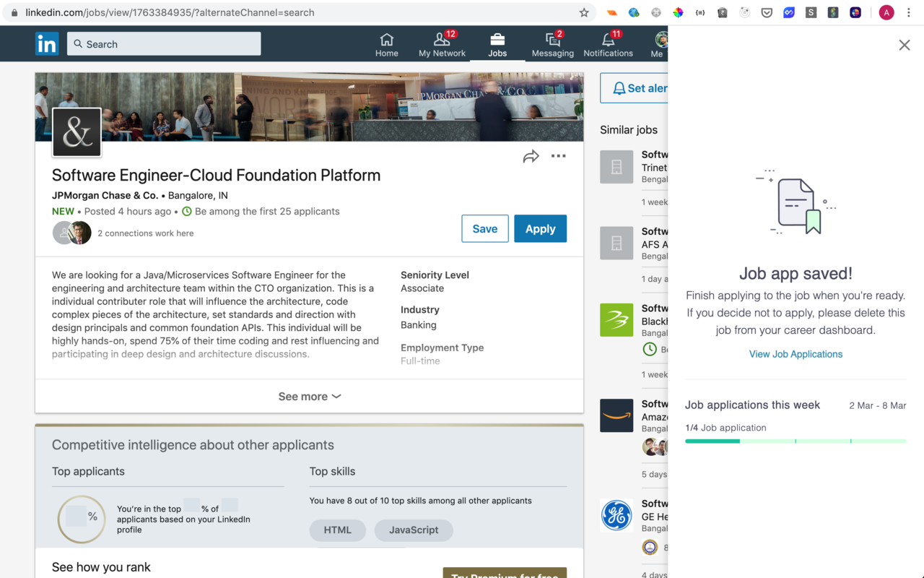Open the Amazon similar job logo

pos(616,415)
